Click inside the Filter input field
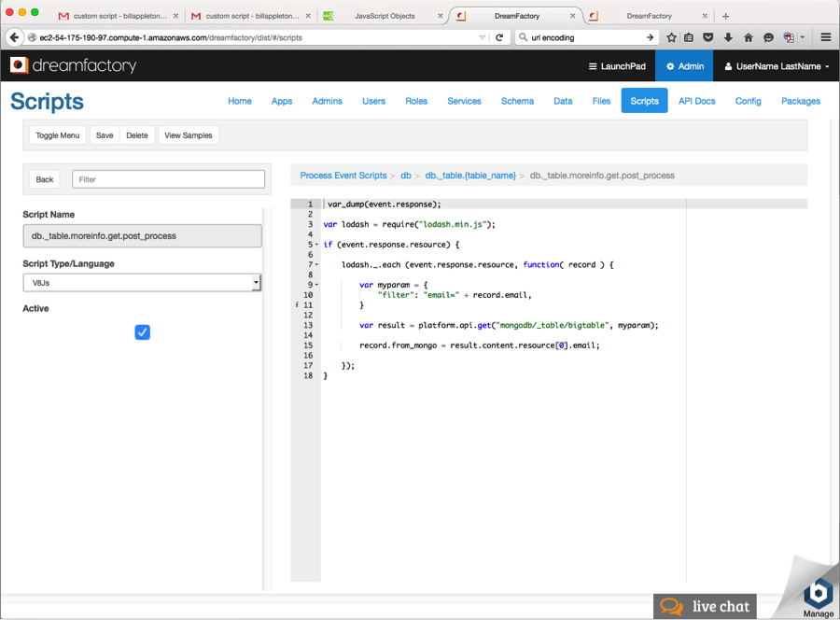840x620 pixels. (168, 178)
